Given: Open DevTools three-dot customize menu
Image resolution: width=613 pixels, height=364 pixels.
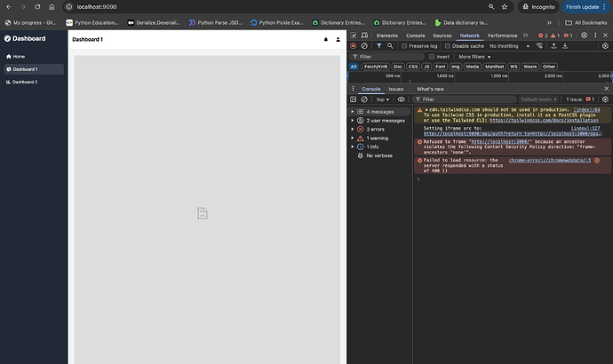Looking at the screenshot, I should pyautogui.click(x=595, y=36).
